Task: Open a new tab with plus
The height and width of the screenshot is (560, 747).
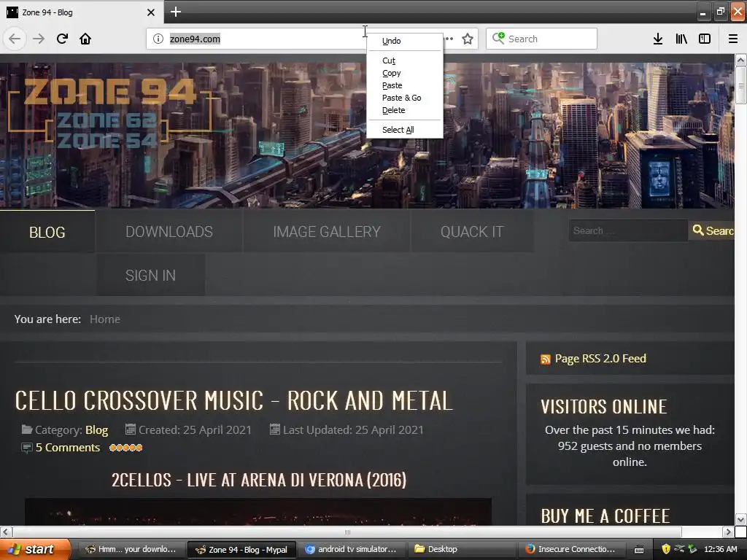Action: [175, 12]
